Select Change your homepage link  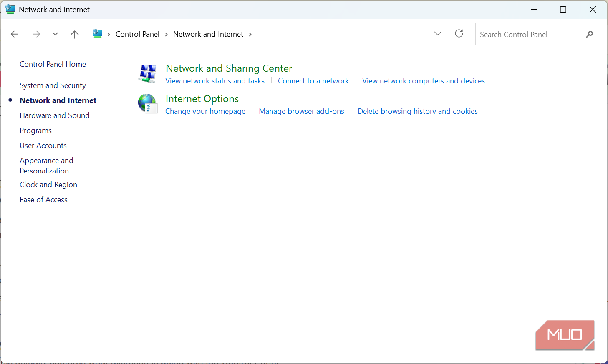[x=205, y=111]
